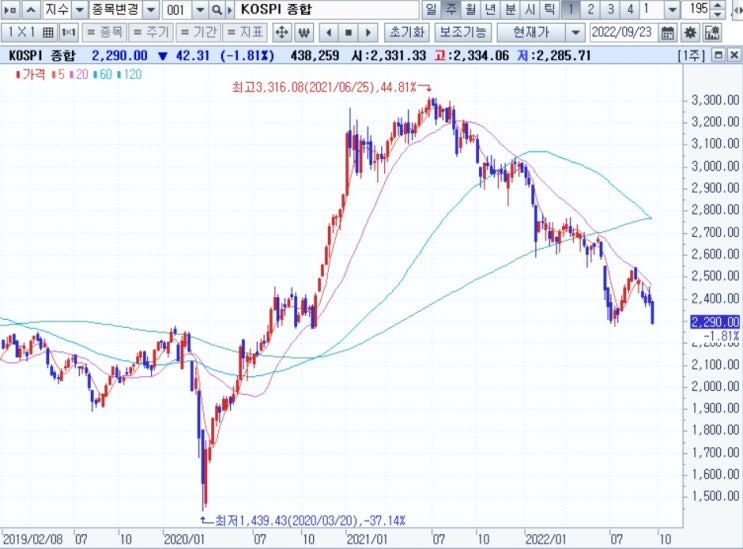Click the 2019/02/08 start date label
The width and height of the screenshot is (743, 549).
[32, 539]
